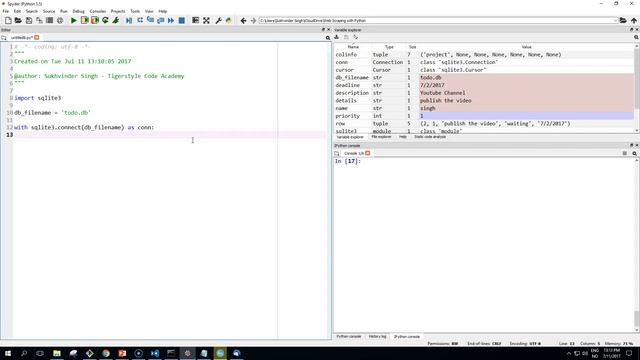Open the Run menu
Viewport: 640px width, 360px height.
click(64, 11)
